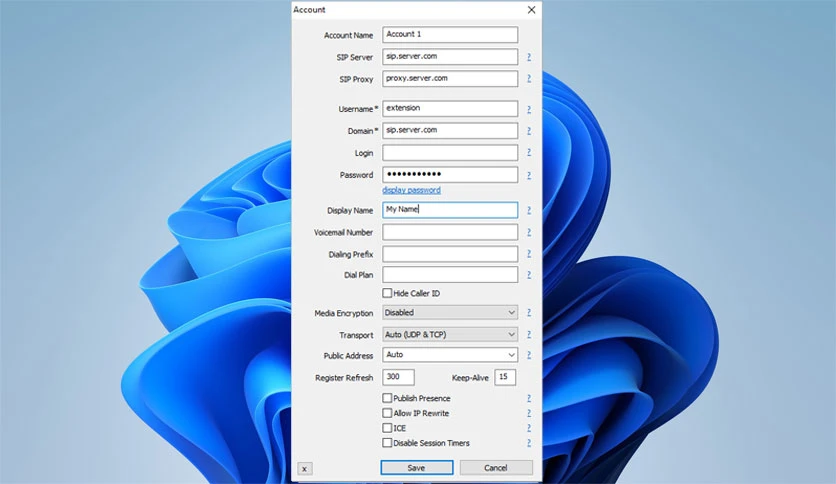Open help link for Public Address
Viewport: 836px width, 484px height.
pyautogui.click(x=529, y=355)
